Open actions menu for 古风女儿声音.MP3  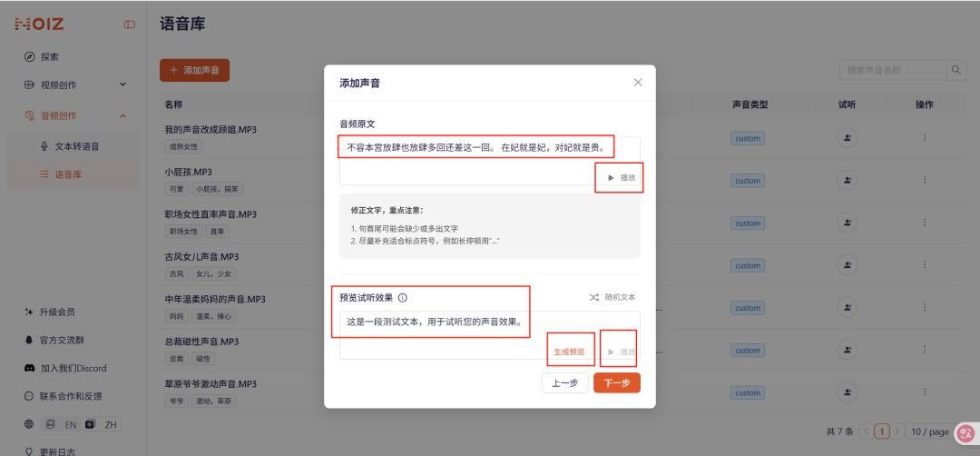925,265
